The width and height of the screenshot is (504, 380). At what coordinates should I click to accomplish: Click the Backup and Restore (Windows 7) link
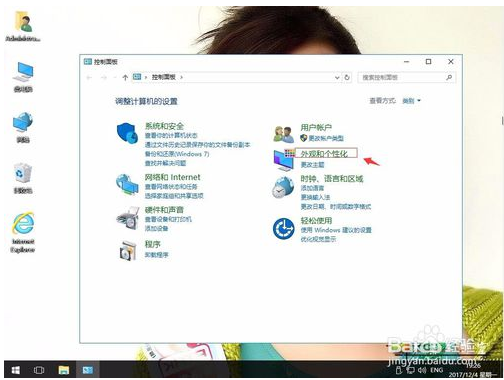coord(177,154)
